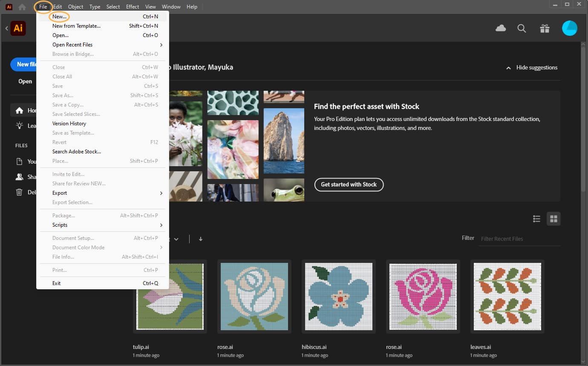The height and width of the screenshot is (366, 588).
Task: Click the gift box What's New icon
Action: [x=544, y=28]
